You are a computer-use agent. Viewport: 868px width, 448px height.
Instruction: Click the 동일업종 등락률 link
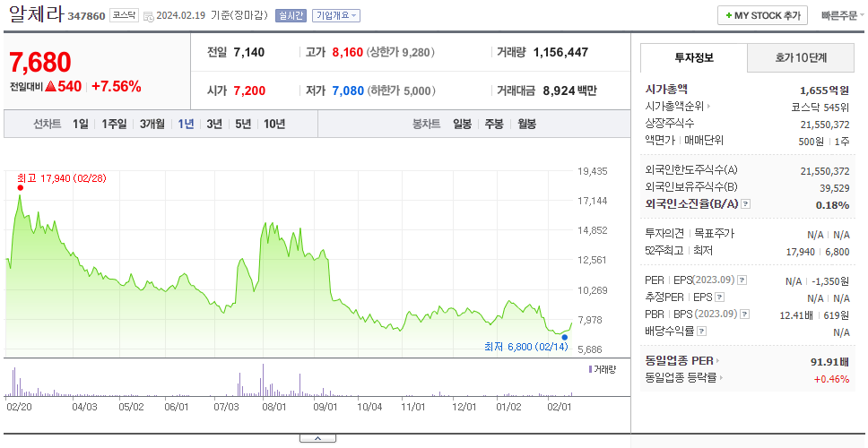681,378
